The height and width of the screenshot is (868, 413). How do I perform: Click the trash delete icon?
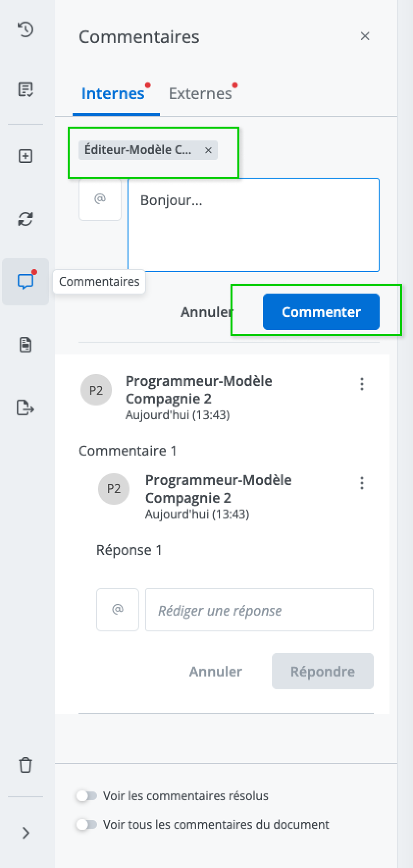tap(26, 765)
